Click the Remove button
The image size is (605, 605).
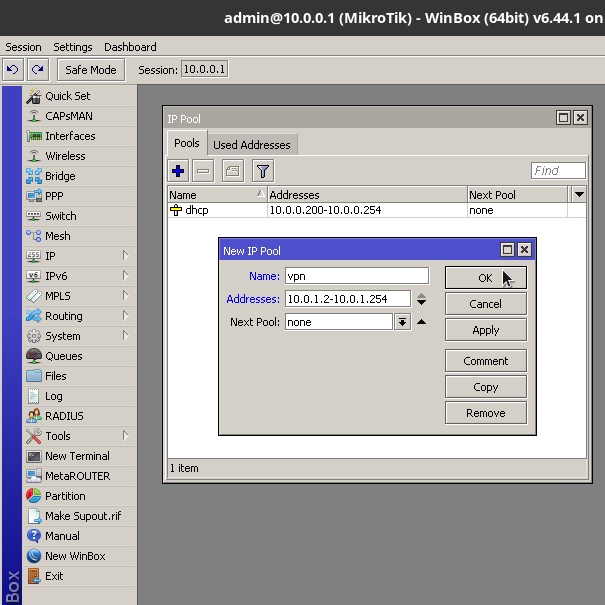point(486,413)
